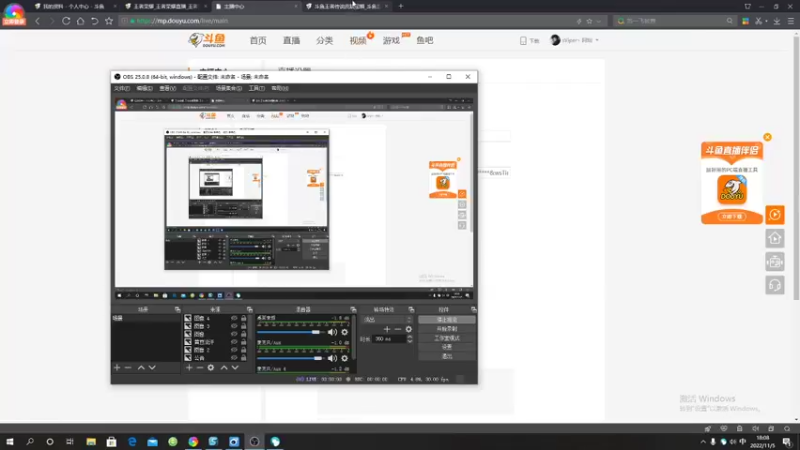This screenshot has width=800, height=450.
Task: Toggle visibility of source 图像 2
Action: 234,350
